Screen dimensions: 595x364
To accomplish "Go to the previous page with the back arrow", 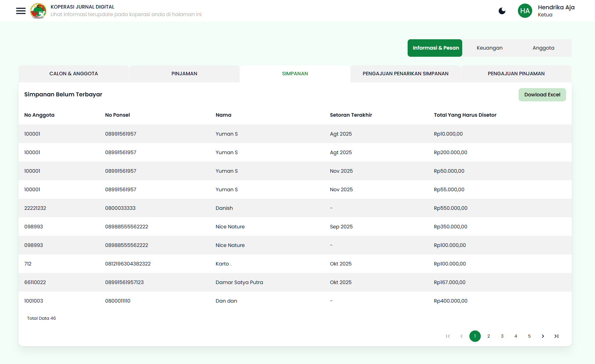I will pyautogui.click(x=462, y=336).
